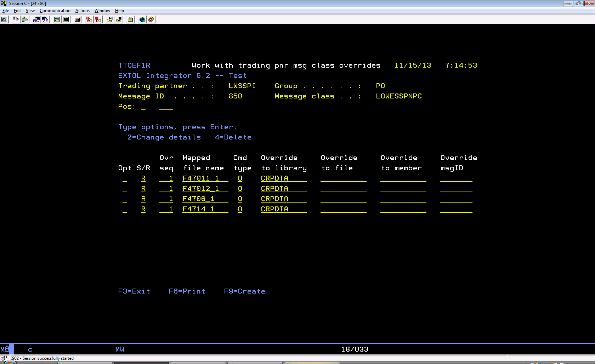This screenshot has width=595, height=364.
Task: Open the Help menu
Action: tap(119, 11)
